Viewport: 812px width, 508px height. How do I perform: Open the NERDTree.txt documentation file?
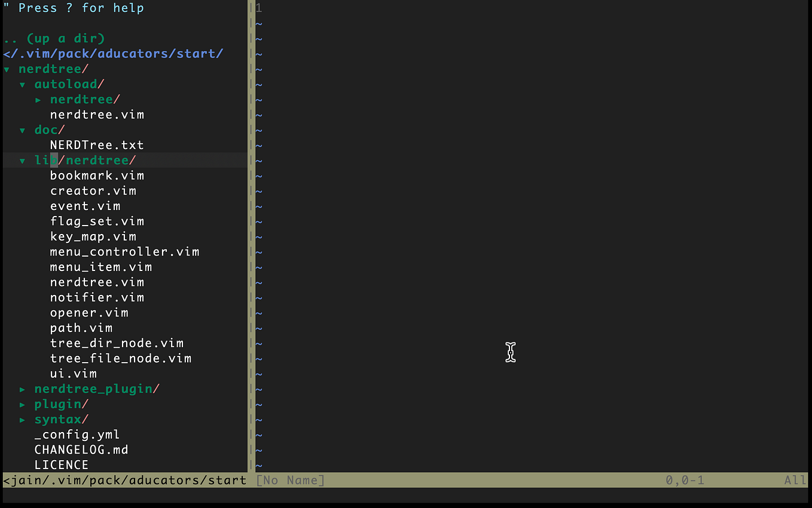click(96, 144)
